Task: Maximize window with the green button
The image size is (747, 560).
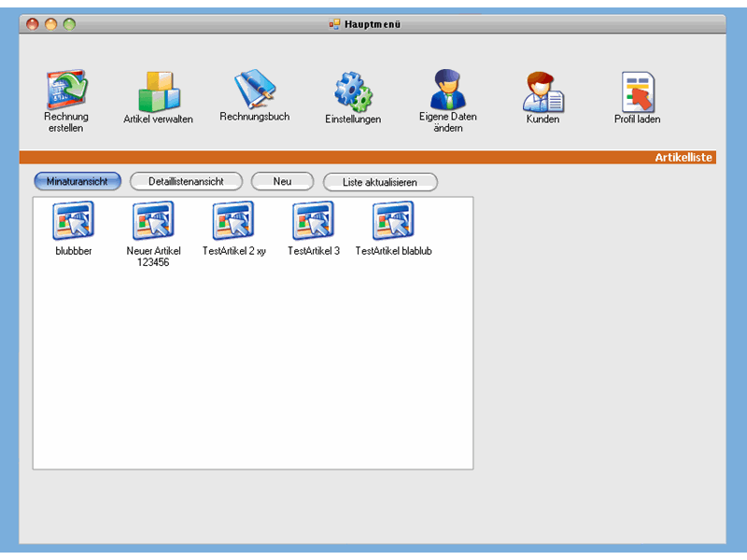Action: [x=69, y=24]
